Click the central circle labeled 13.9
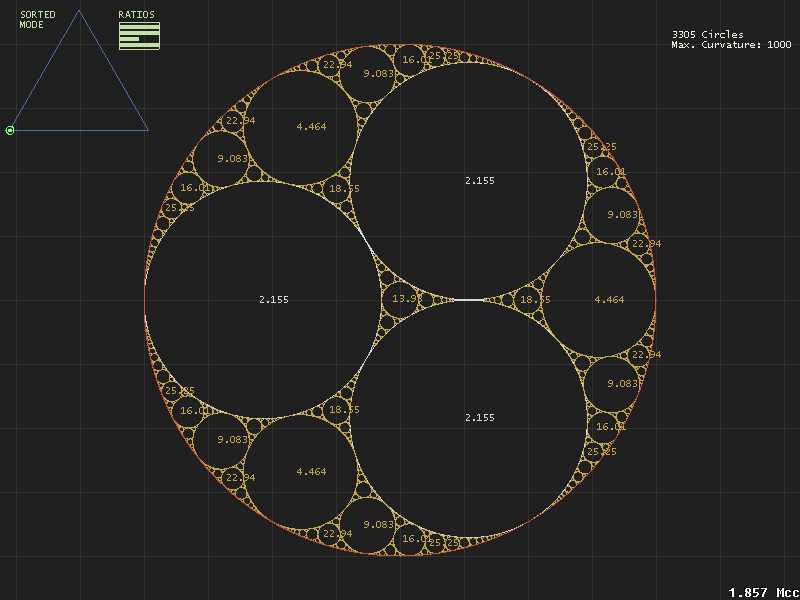The image size is (800, 600). [x=404, y=297]
